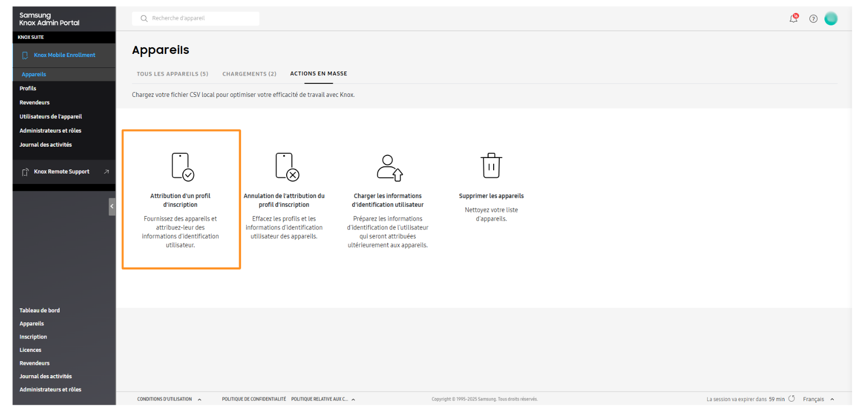Image resolution: width=868 pixels, height=413 pixels.
Task: Open the Français language dropdown
Action: 818,399
